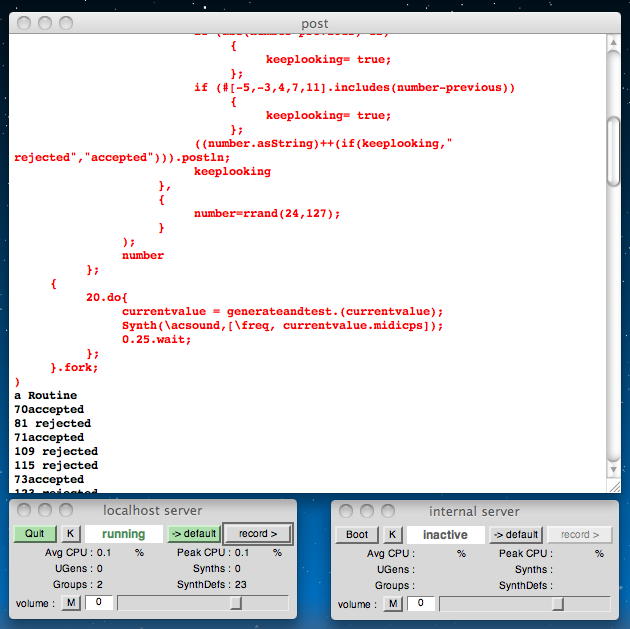Click the post window scrollbar thumb

[x=613, y=152]
